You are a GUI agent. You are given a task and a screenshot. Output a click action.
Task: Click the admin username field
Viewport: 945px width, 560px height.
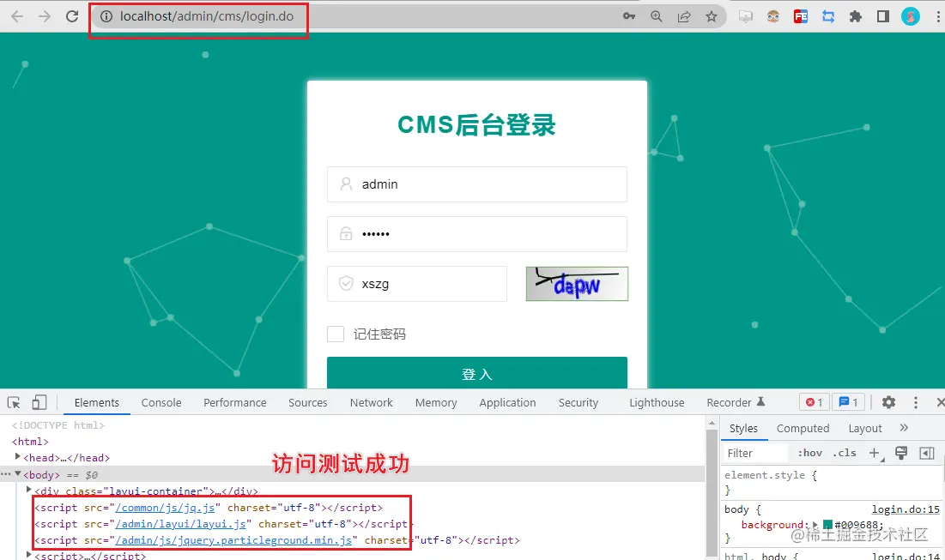tap(476, 184)
